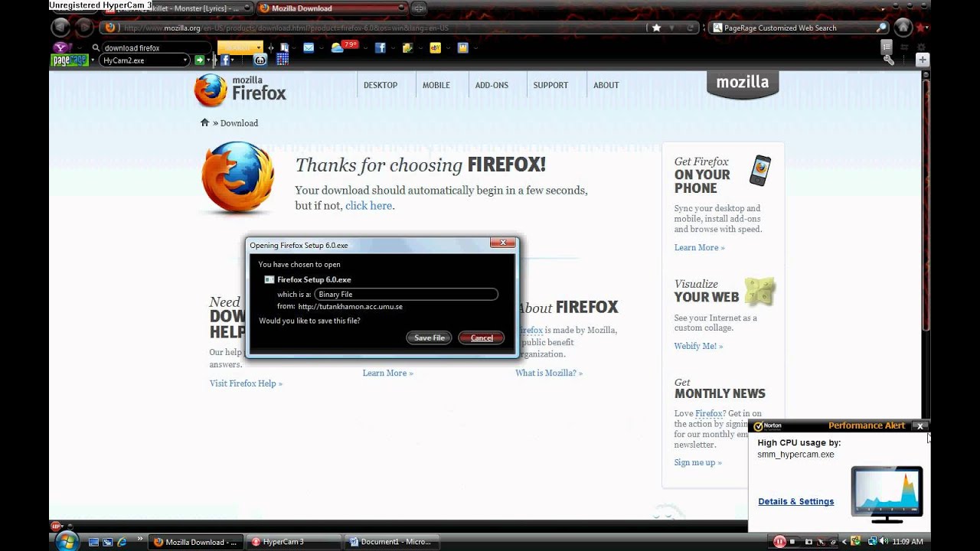Screen dimensions: 980x551
Task: Click the HyperCam red record tray icon
Action: click(779, 541)
